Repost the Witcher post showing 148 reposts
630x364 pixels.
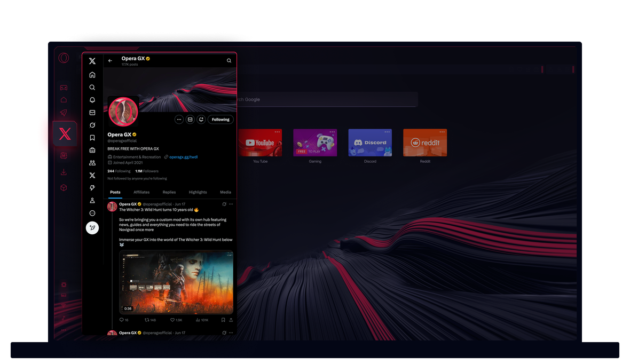150,320
